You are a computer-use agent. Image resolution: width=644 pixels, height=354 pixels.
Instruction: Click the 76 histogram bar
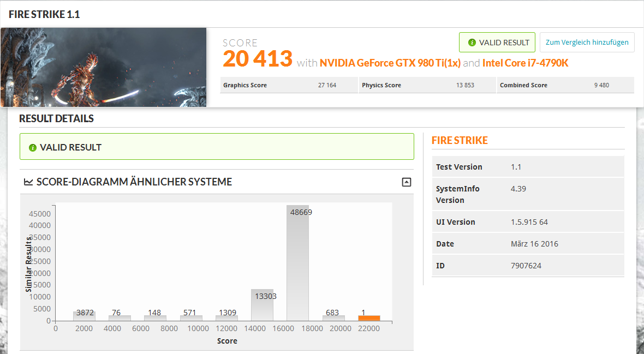[120, 318]
